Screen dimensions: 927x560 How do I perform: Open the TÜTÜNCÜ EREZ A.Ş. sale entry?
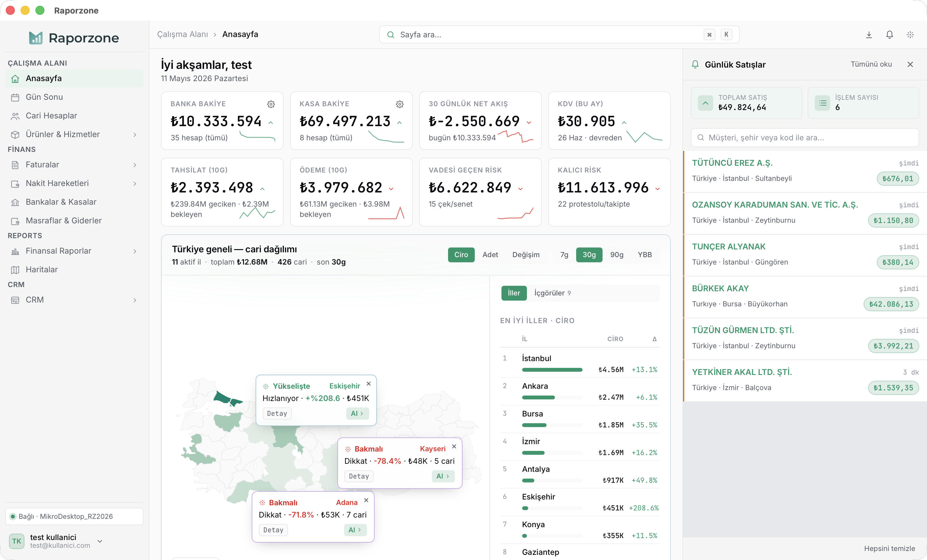[805, 172]
